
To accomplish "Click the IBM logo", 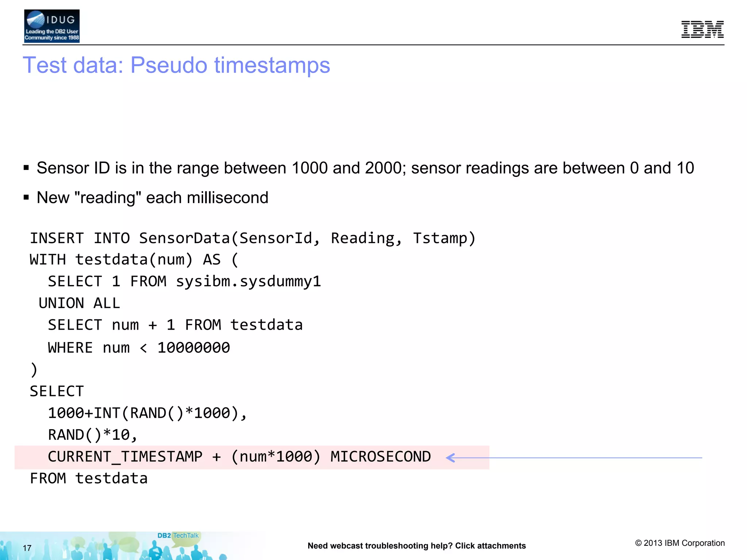I will (x=703, y=29).
